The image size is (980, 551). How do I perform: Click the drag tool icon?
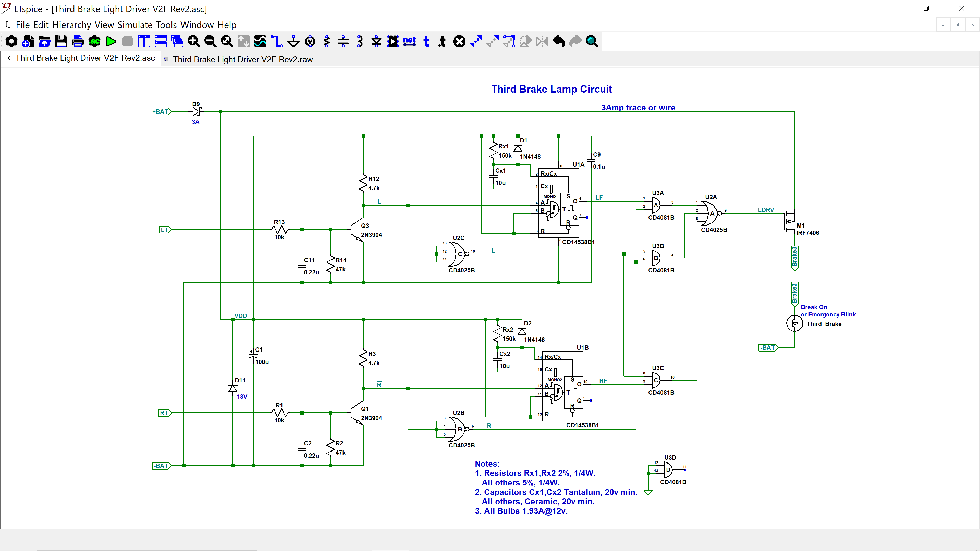(x=509, y=41)
